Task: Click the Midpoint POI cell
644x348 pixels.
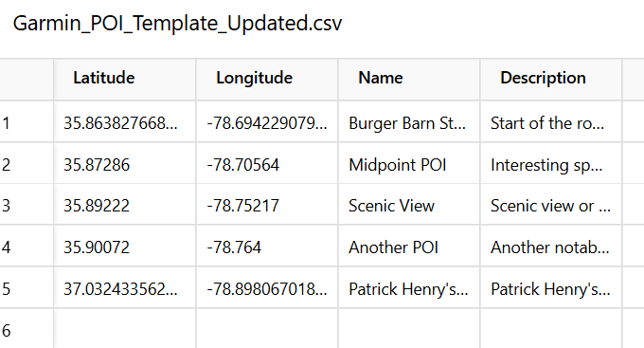Action: tap(409, 164)
